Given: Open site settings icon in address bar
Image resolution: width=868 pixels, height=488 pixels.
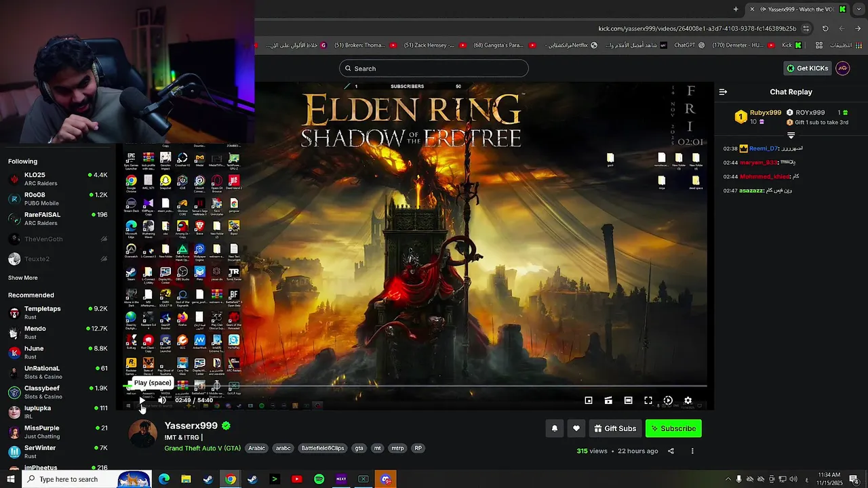Looking at the screenshot, I should pos(806,28).
